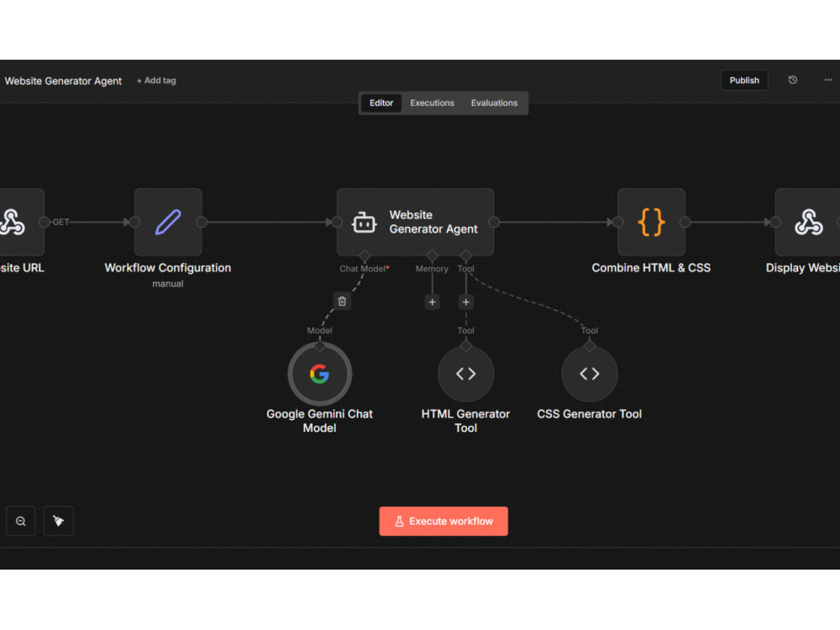
Task: Switch to the Executions tab
Action: pyautogui.click(x=432, y=102)
